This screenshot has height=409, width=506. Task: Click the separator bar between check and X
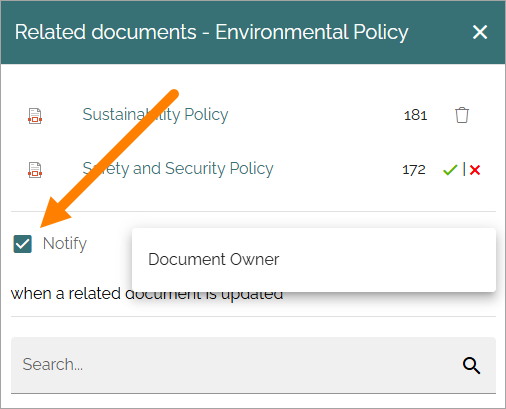pos(464,169)
